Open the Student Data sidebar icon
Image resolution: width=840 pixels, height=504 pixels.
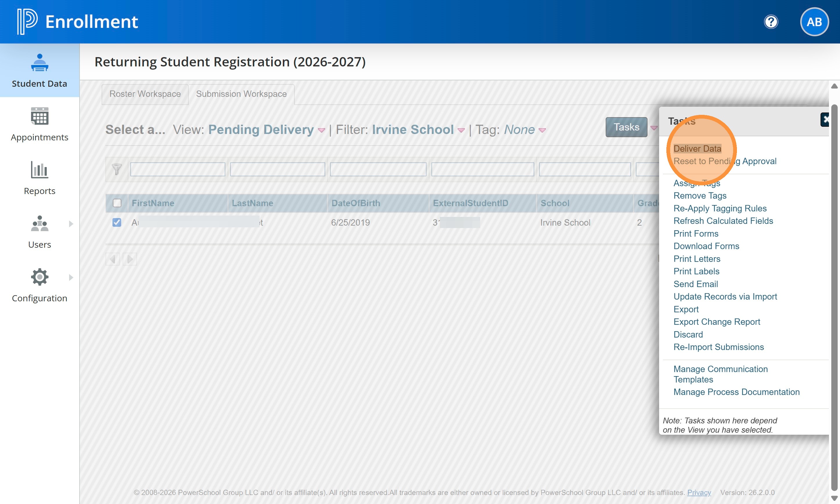(x=39, y=63)
